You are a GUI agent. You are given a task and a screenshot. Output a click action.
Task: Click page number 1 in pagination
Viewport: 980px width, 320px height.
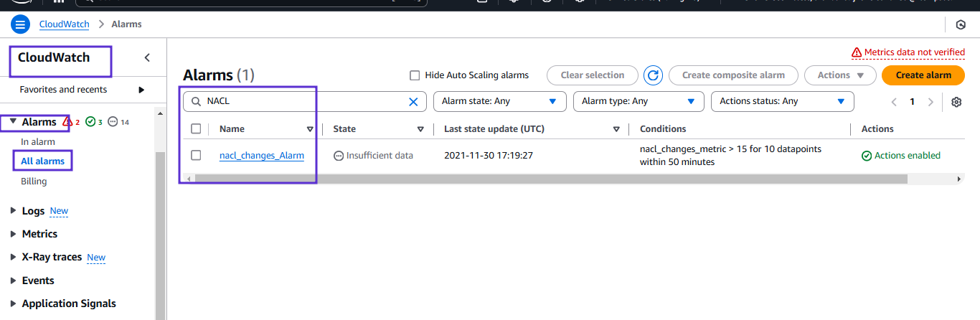(913, 102)
